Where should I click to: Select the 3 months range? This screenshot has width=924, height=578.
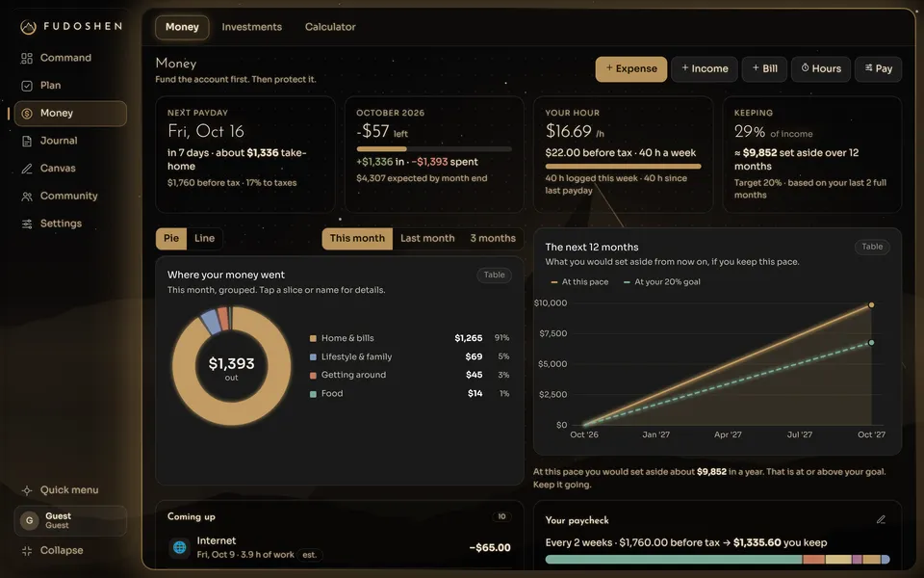coord(493,238)
